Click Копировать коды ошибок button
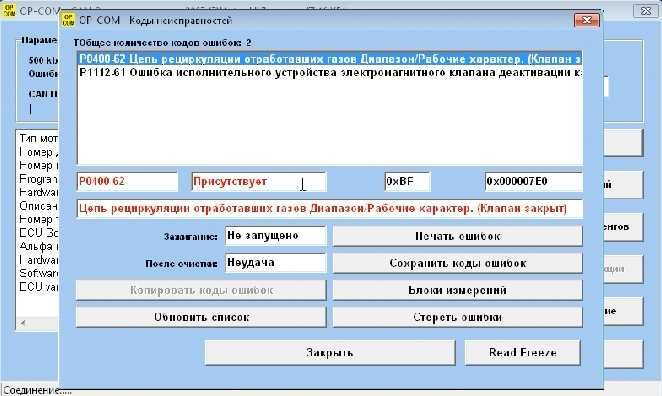 [201, 290]
